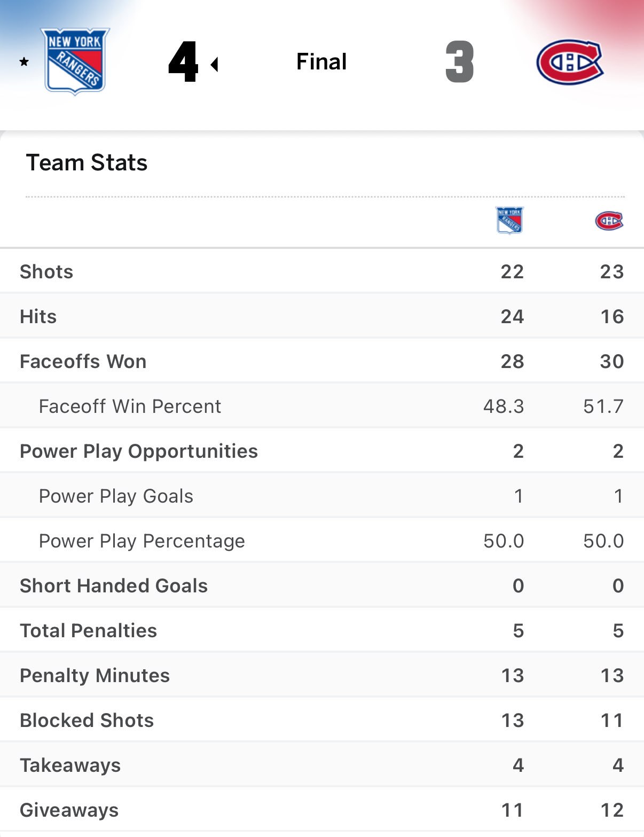Click the Power Play Goals sub-row
This screenshot has height=837, width=644.
pos(116,496)
